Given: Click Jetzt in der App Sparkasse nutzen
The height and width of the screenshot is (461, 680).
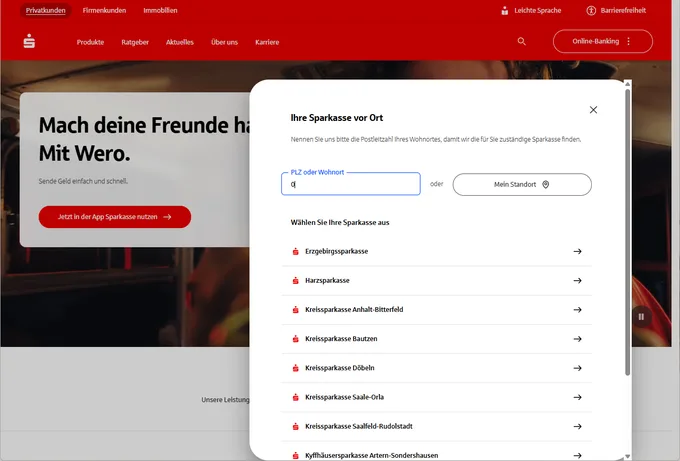Looking at the screenshot, I should 114,217.
